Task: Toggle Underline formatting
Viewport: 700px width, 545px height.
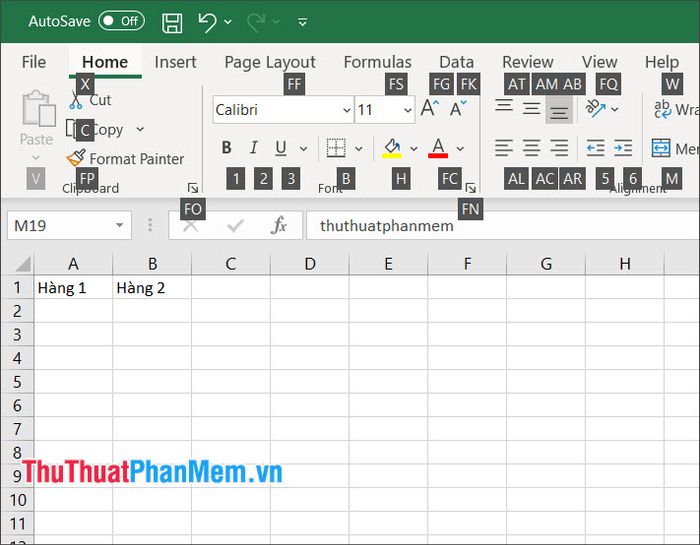Action: 281,148
